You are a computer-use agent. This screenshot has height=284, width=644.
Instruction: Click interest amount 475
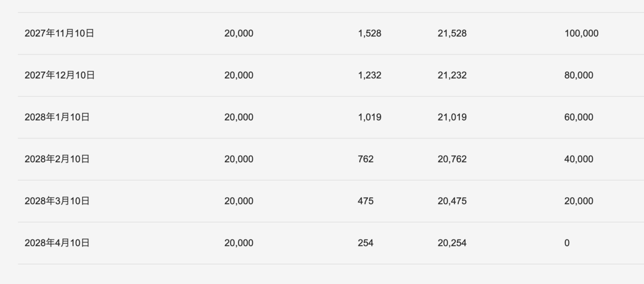(365, 201)
